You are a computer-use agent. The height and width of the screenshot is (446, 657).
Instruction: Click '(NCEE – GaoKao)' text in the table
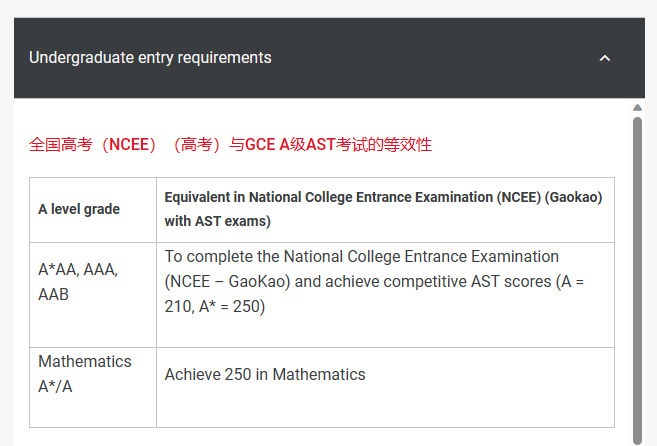[227, 282]
